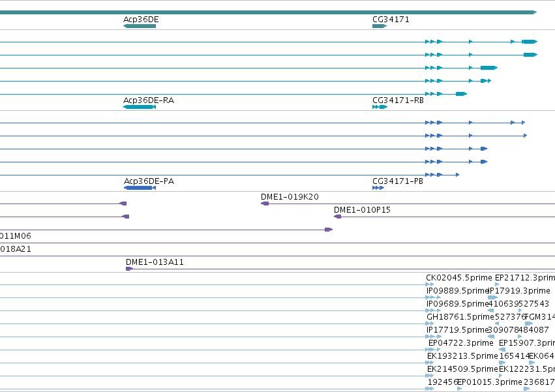Click the 527376 EST label
Image resolution: width=555 pixels, height=392 pixels.
[x=510, y=317]
